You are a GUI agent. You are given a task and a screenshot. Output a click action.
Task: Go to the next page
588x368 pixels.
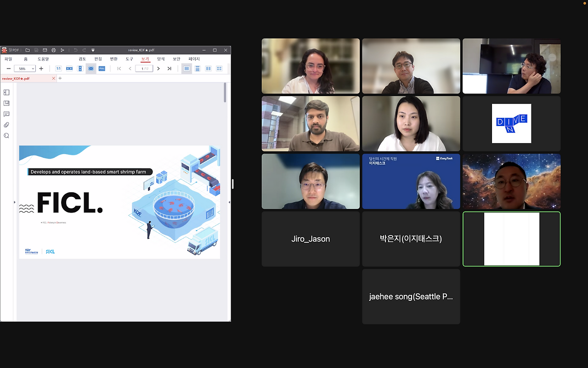(x=158, y=69)
